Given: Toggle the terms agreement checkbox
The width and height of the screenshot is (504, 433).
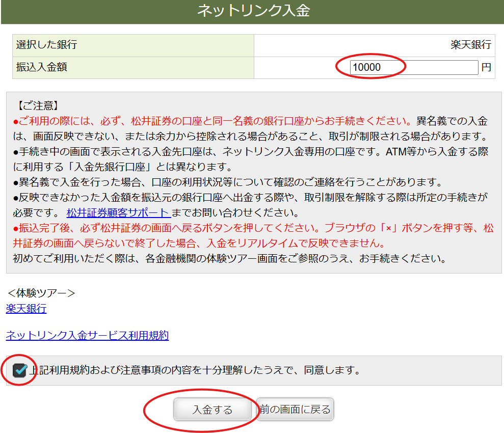Looking at the screenshot, I should coord(19,370).
